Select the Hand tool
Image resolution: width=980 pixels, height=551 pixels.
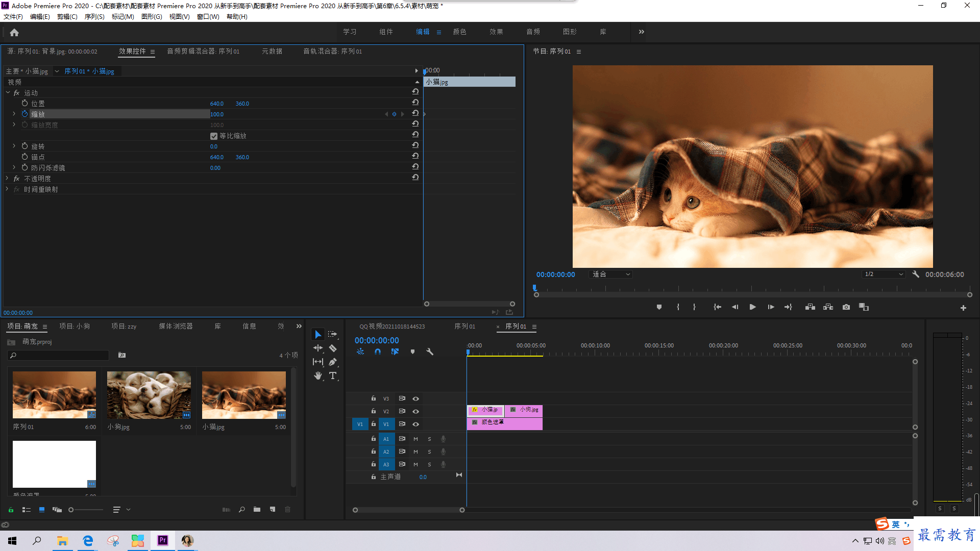[x=318, y=375]
